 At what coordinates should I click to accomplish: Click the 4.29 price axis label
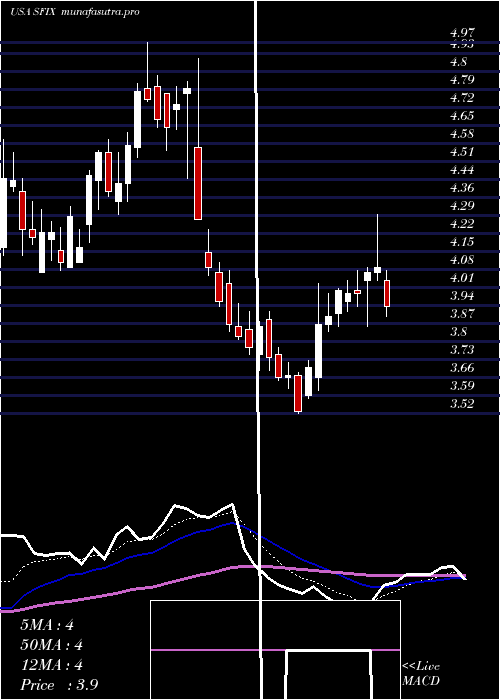click(462, 206)
